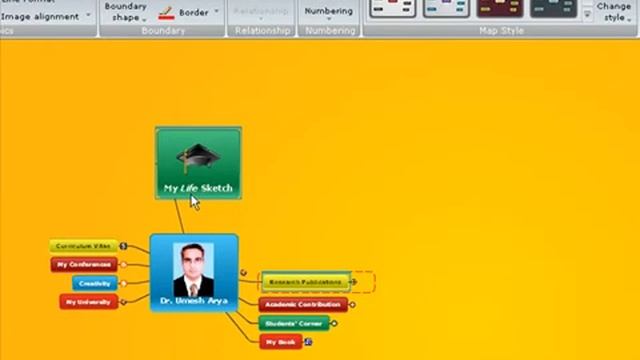Click the Map Style group label
The image size is (640, 360).
(501, 31)
